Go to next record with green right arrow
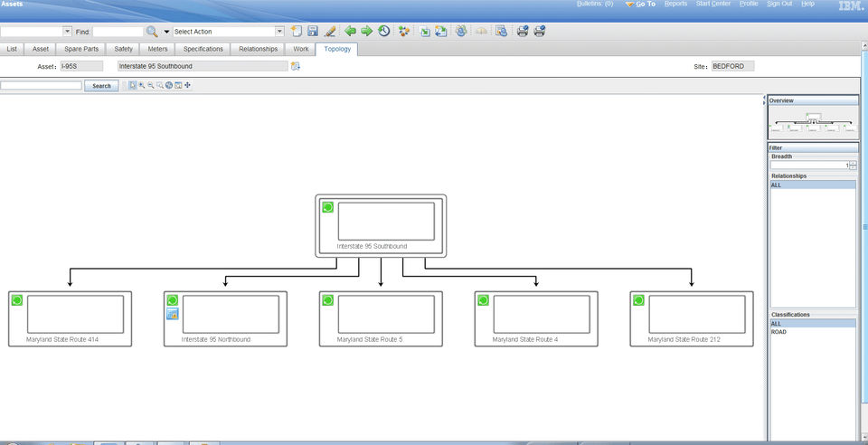 tap(366, 31)
